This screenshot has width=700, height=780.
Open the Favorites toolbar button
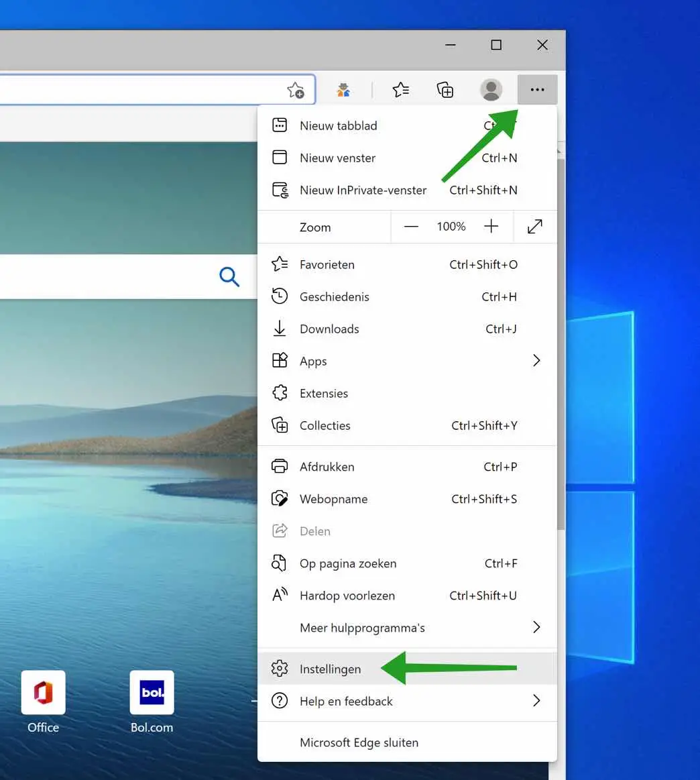coord(401,90)
